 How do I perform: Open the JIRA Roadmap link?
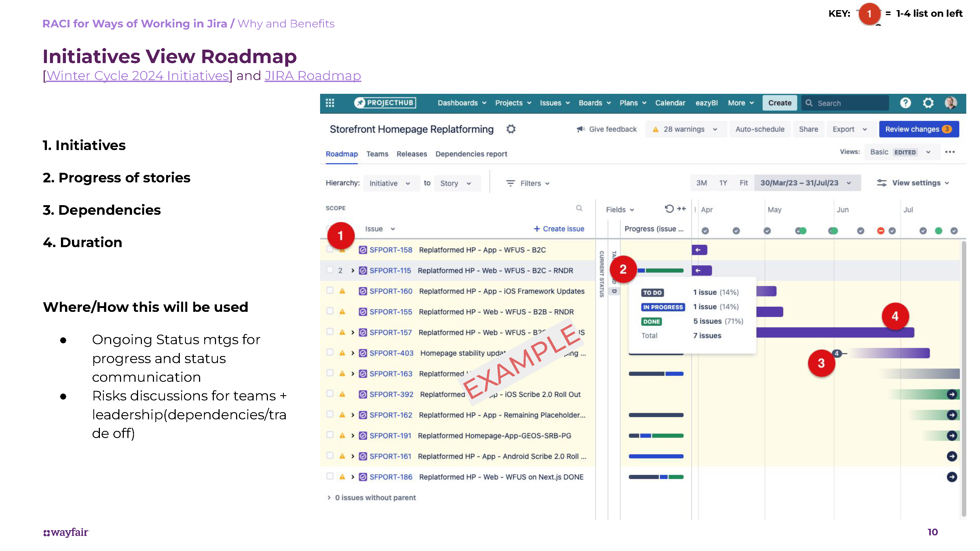[x=313, y=76]
